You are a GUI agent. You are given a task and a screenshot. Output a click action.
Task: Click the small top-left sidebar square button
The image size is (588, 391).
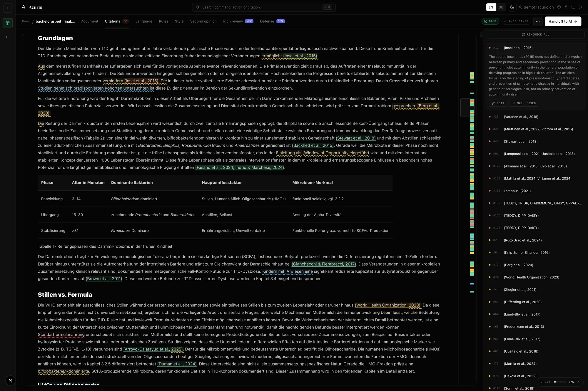[8, 8]
